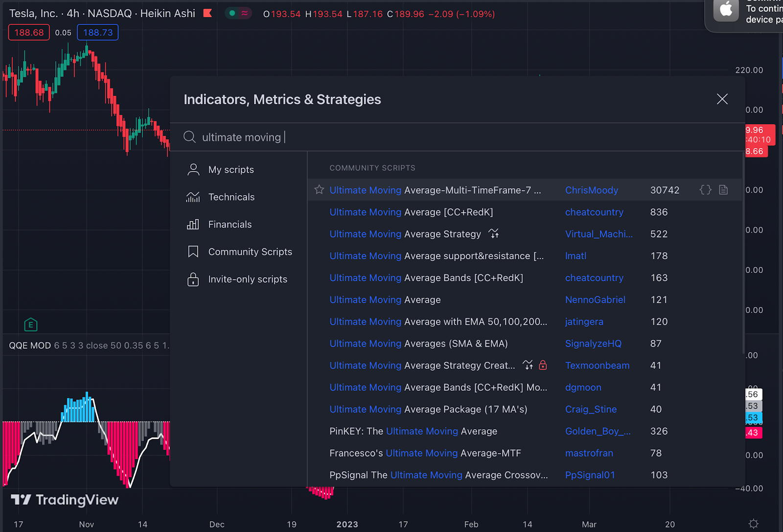The image size is (783, 532).
Task: Open source code of ChrisMoody's script
Action: 705,190
